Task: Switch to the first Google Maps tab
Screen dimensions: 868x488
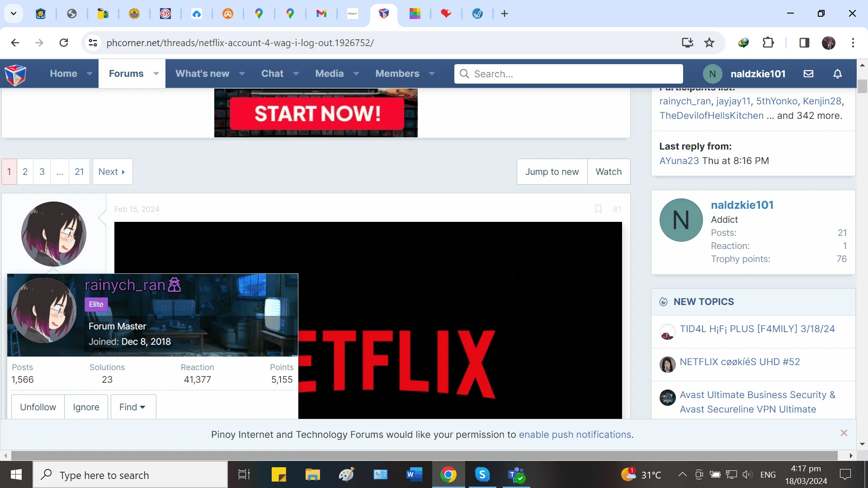Action: 259,14
